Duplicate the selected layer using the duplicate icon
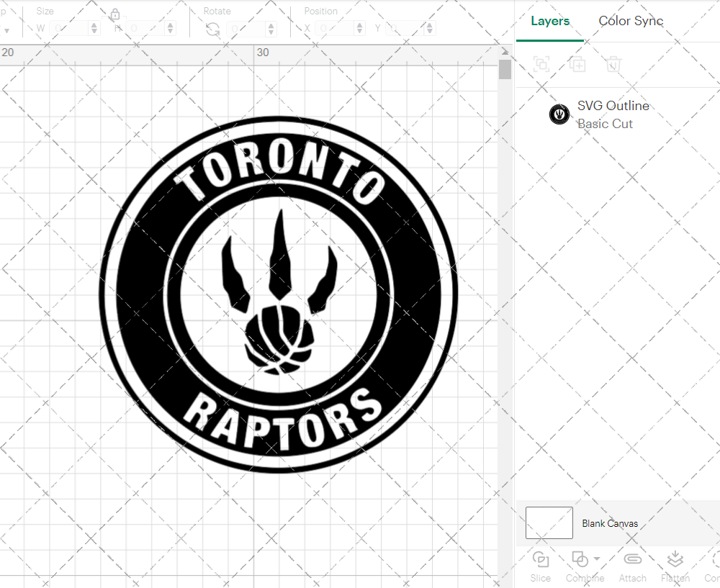The width and height of the screenshot is (720, 588). point(577,64)
